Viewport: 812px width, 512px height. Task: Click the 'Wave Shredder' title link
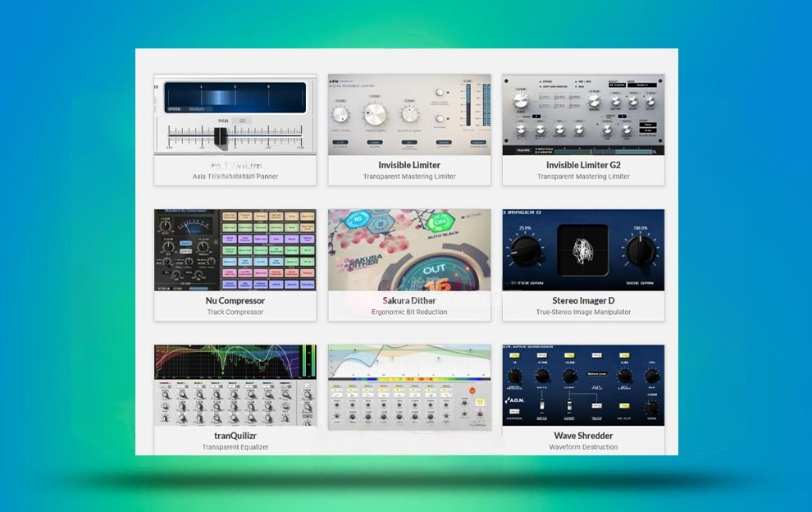click(x=583, y=436)
